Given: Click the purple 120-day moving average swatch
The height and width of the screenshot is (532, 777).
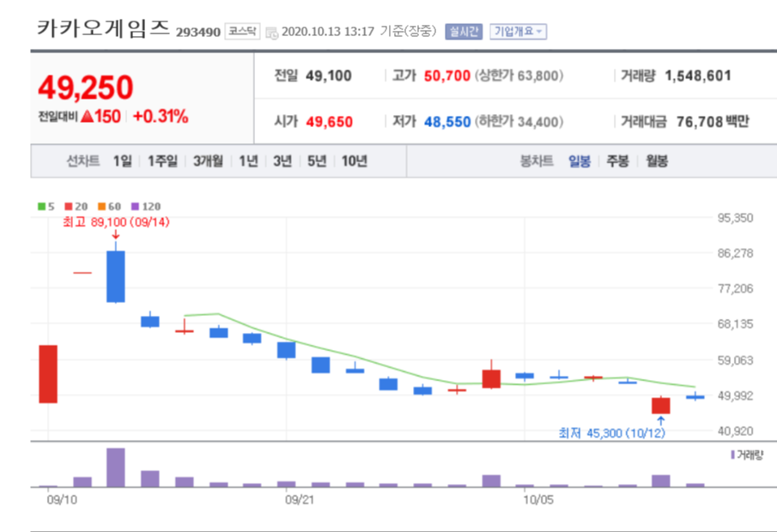Looking at the screenshot, I should click(x=135, y=206).
